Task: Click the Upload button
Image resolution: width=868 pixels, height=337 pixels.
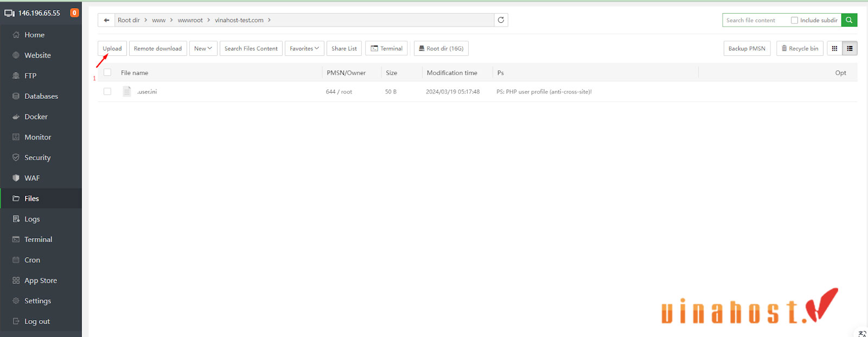Action: point(112,48)
